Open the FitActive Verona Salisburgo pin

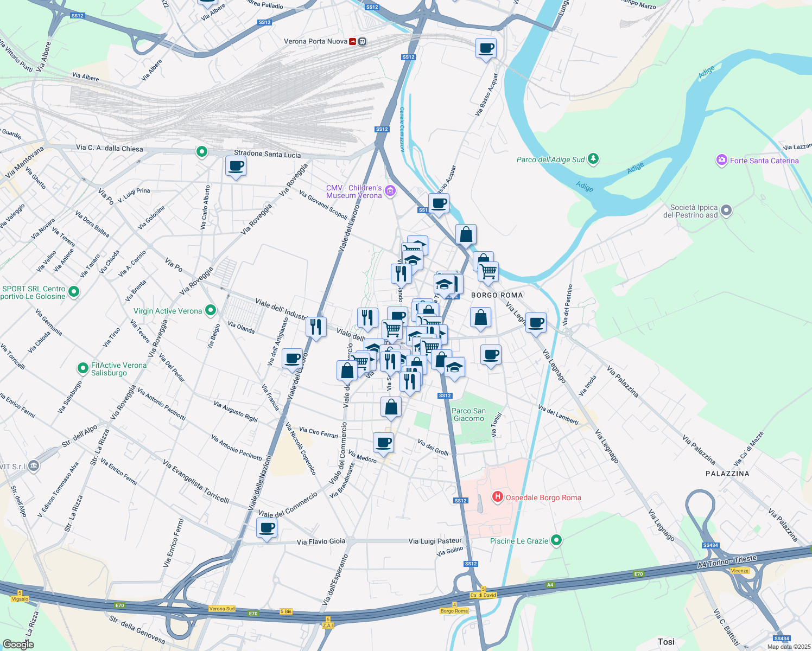[83, 369]
